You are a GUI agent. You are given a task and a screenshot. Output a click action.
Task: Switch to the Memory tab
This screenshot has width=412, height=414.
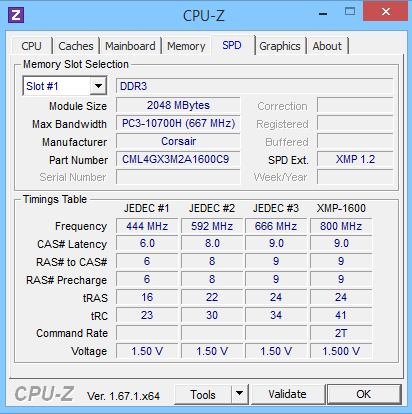186,46
